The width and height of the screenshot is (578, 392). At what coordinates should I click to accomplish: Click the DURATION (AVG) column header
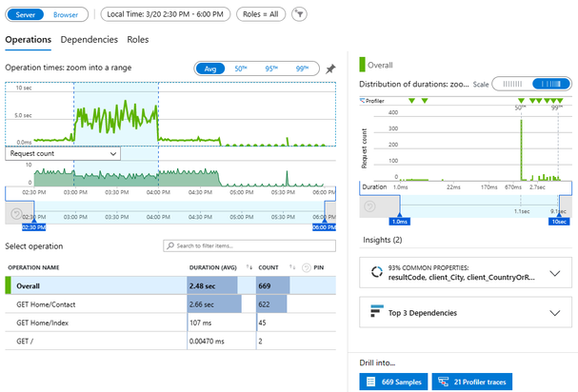tap(212, 267)
